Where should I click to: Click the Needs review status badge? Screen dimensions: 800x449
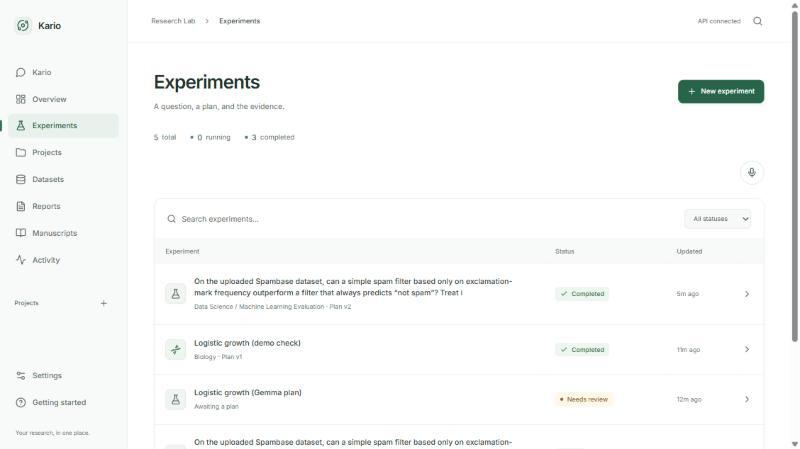(583, 400)
